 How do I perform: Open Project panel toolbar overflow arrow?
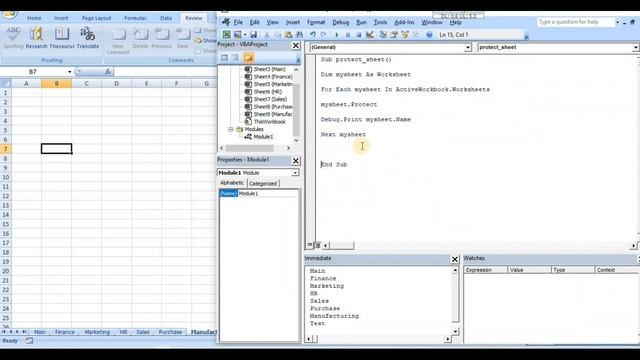(x=298, y=60)
